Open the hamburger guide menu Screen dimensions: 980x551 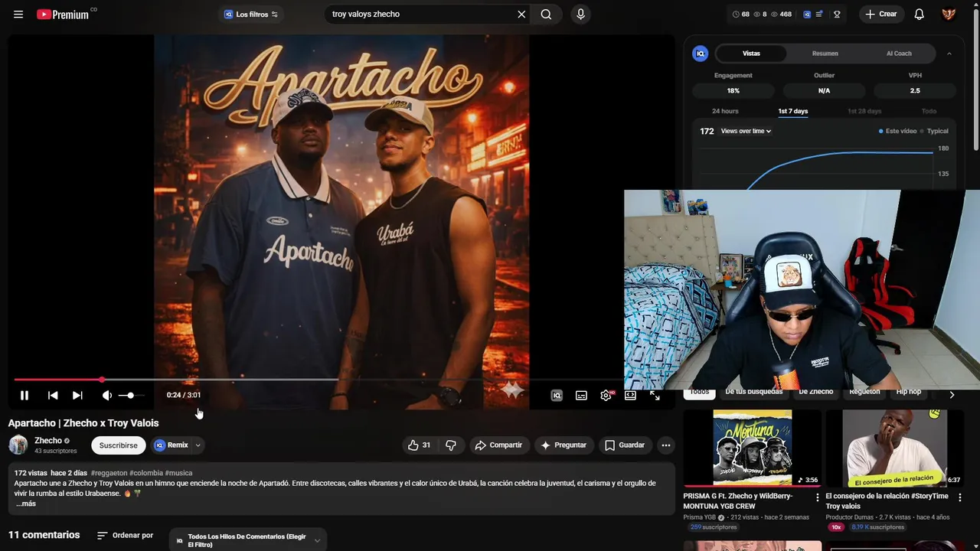(x=18, y=14)
